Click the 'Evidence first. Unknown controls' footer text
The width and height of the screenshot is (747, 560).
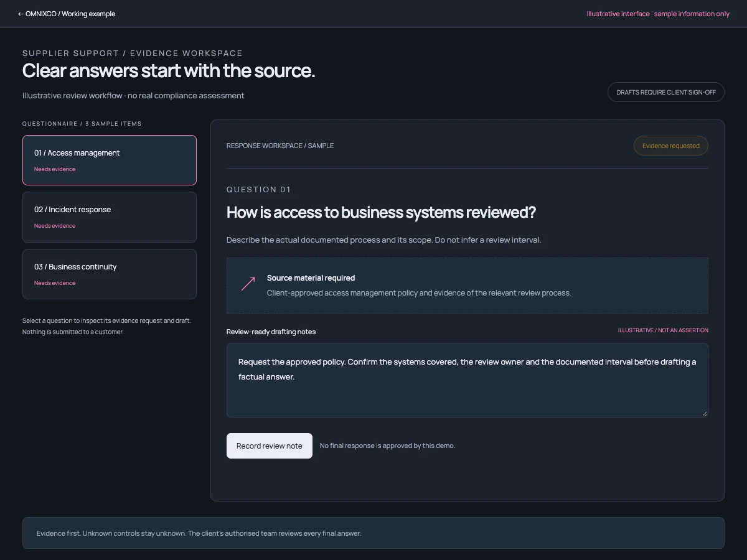199,533
